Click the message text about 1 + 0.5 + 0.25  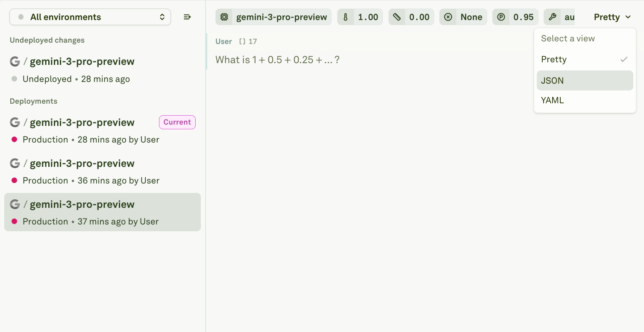pos(277,60)
